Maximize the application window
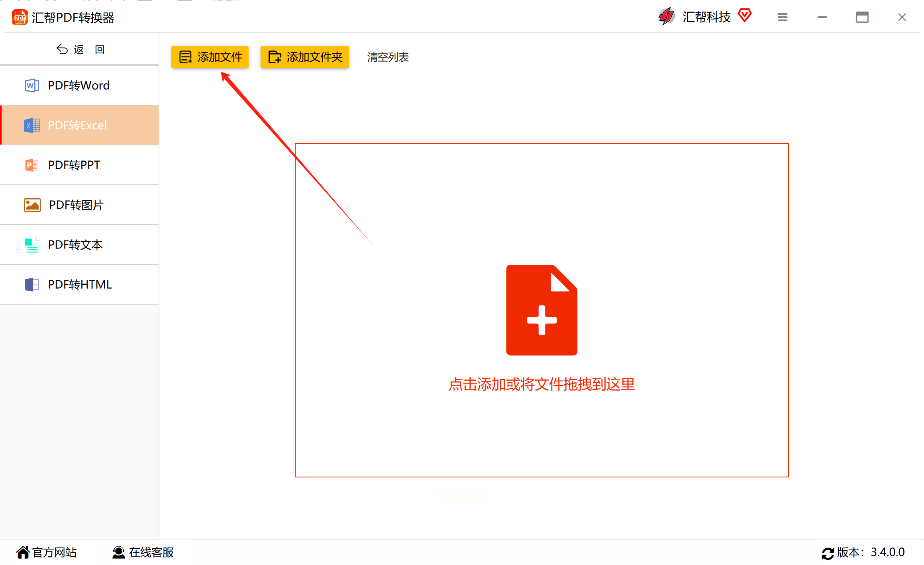 point(862,17)
